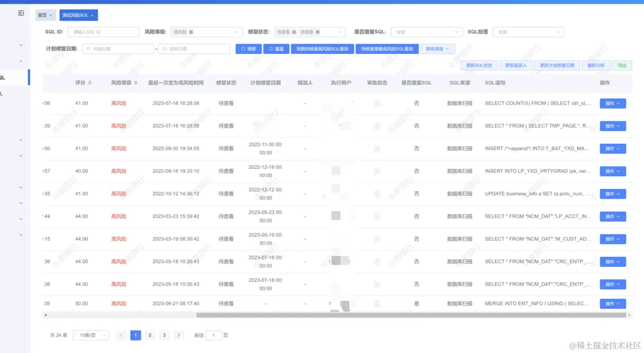Click the horizontal scrollbar's left arrow
644x353 pixels.
click(45, 315)
